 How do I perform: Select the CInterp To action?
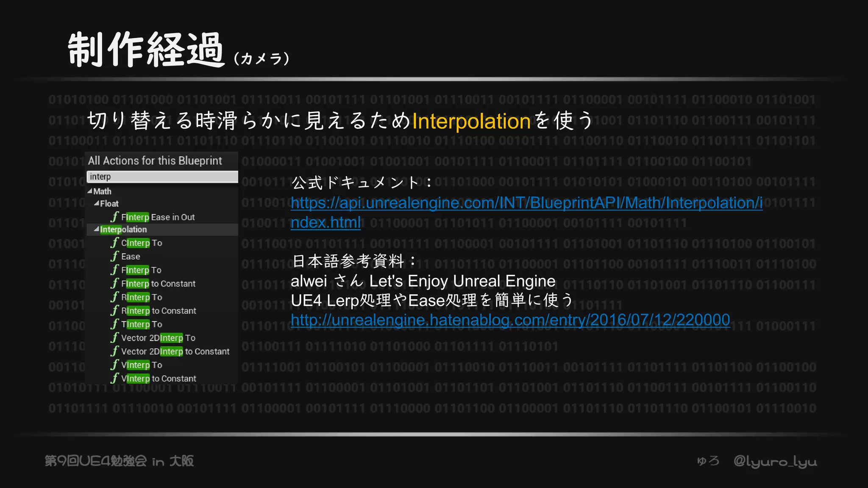[x=142, y=243]
